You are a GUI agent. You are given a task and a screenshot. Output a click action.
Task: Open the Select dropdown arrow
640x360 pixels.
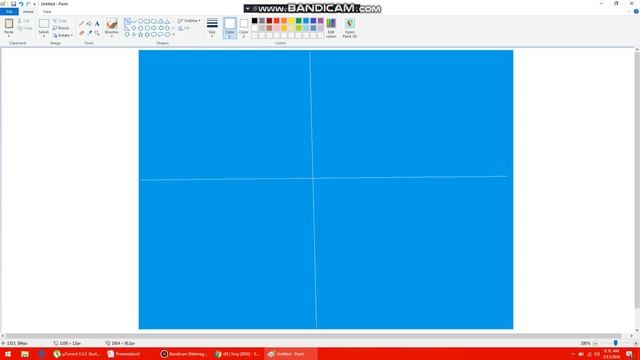click(x=44, y=36)
